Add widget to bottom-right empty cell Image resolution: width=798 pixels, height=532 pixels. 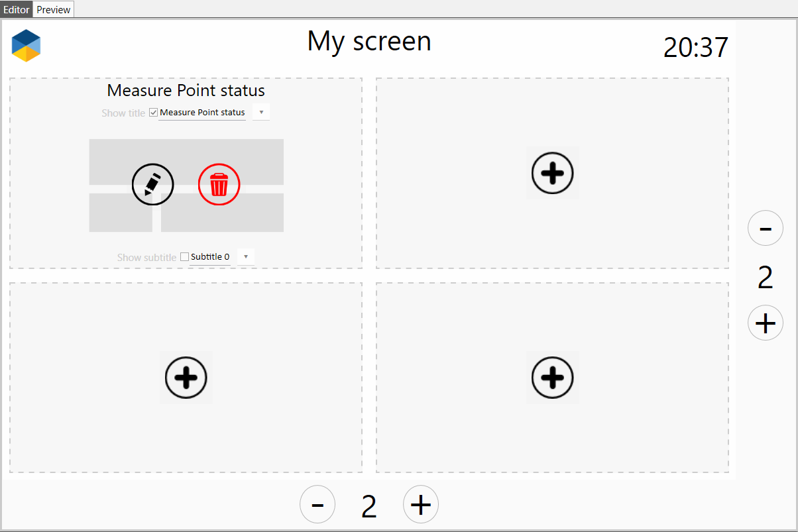[x=552, y=378]
